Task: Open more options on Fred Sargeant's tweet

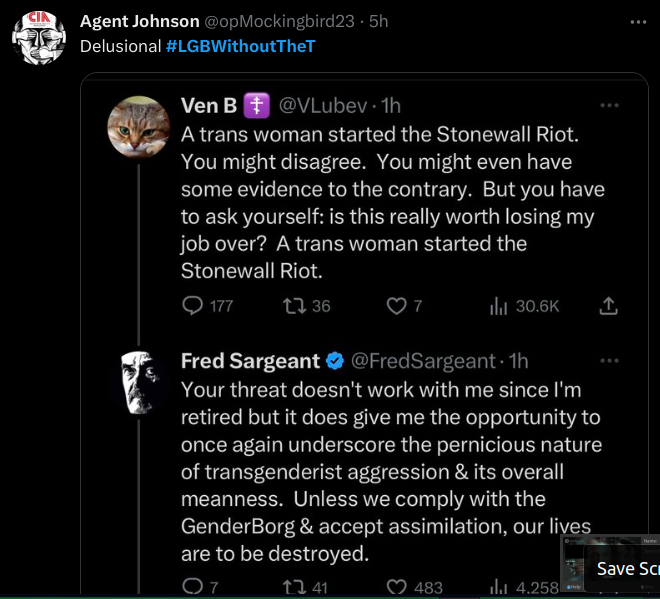Action: pyautogui.click(x=609, y=360)
